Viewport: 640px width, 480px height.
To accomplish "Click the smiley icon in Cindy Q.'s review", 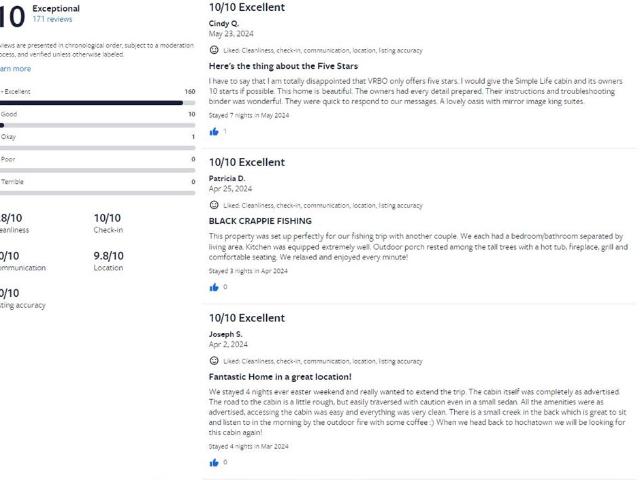I will [214, 50].
